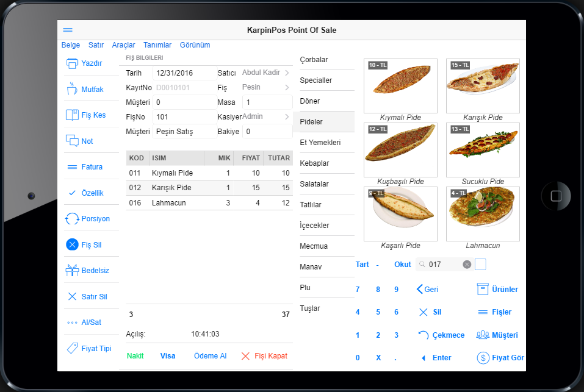Click the Fişler lines icon

483,312
